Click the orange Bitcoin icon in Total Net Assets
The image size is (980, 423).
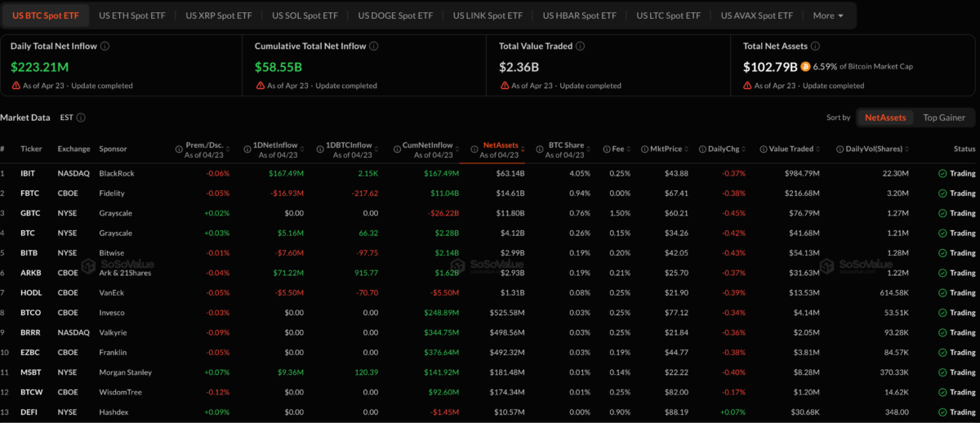806,65
